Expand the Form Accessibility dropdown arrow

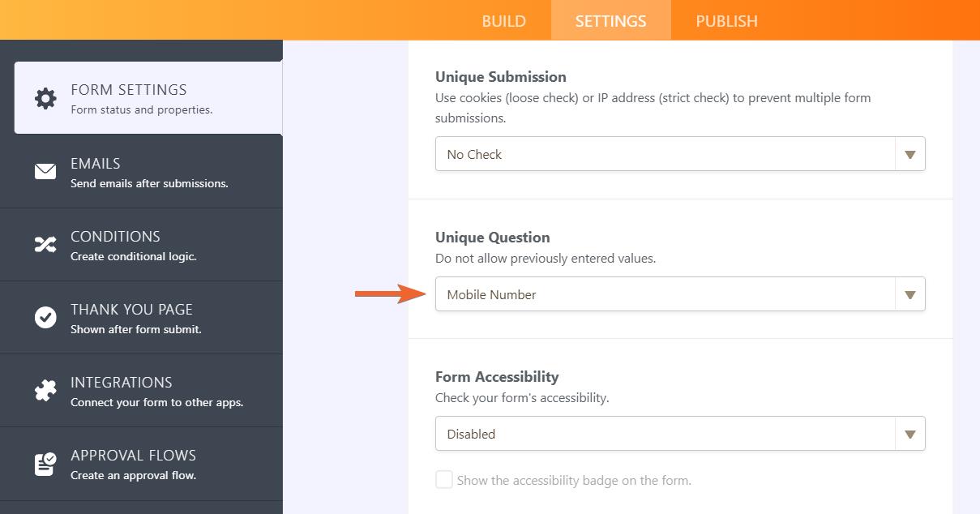[x=909, y=434]
